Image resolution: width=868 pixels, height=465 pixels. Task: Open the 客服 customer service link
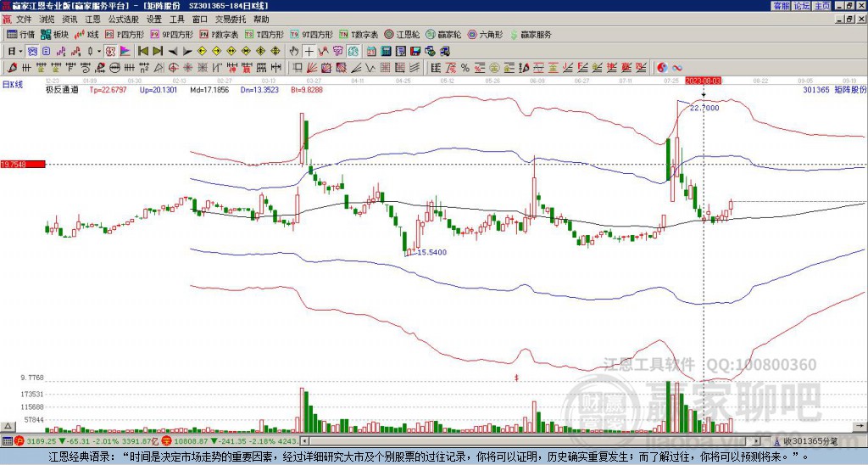781,6
